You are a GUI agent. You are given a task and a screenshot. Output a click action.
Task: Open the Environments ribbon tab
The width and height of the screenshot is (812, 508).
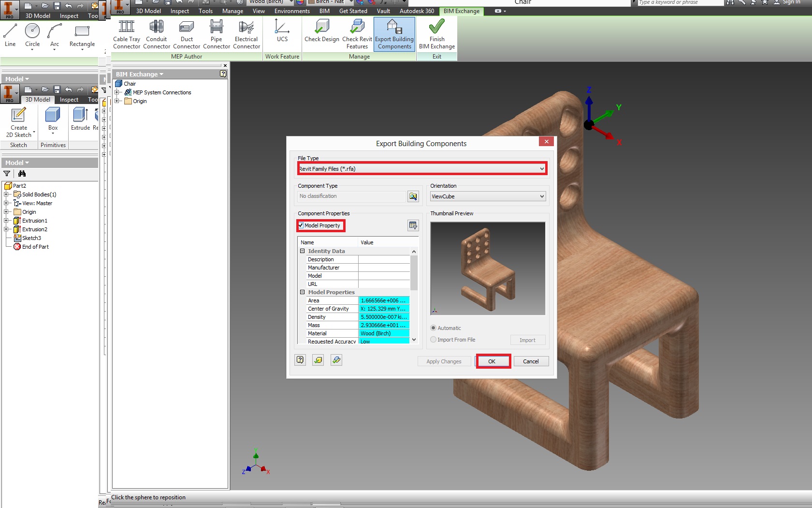point(292,11)
